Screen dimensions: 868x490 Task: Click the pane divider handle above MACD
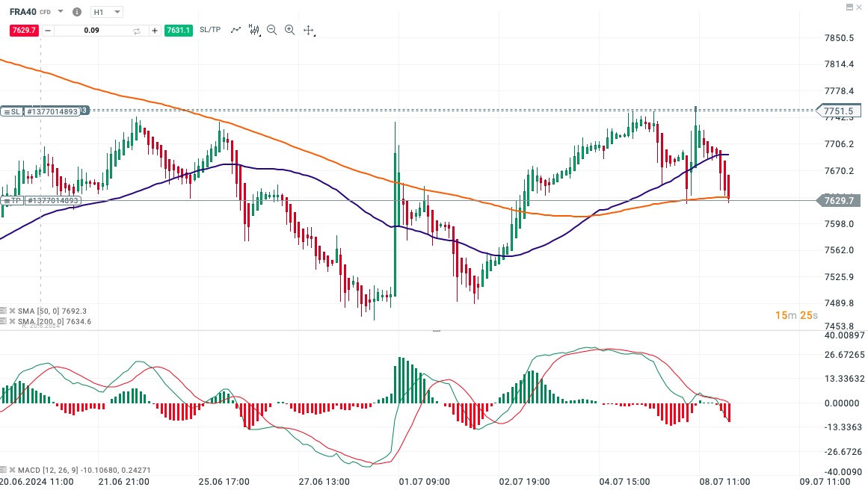436,331
